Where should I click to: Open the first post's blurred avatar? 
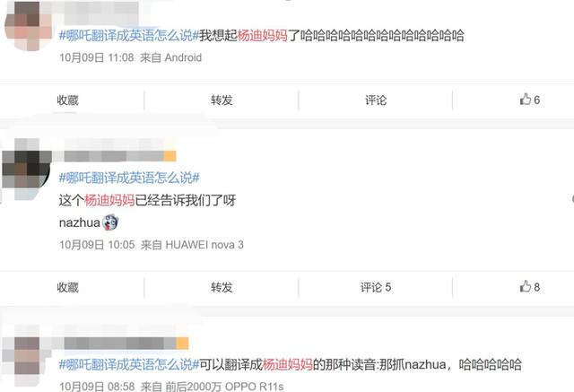pyautogui.click(x=28, y=26)
